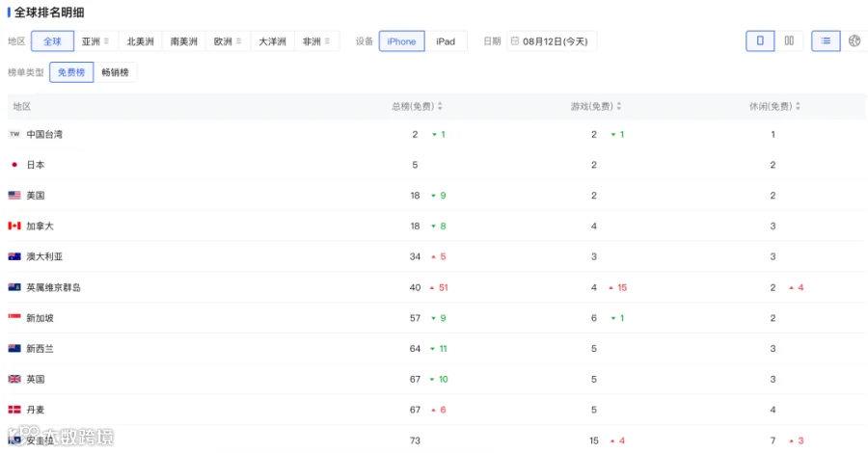Click the Denmark flag icon
This screenshot has width=868, height=453.
click(14, 410)
